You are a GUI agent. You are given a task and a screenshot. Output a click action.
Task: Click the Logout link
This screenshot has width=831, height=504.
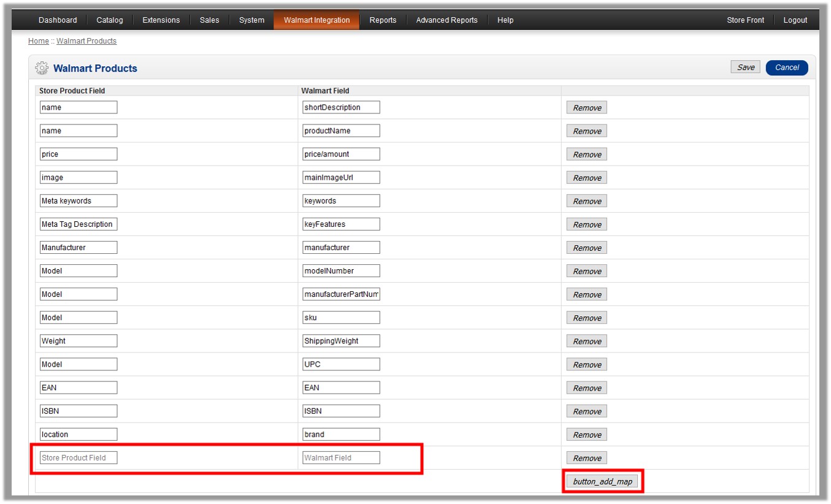click(x=795, y=20)
